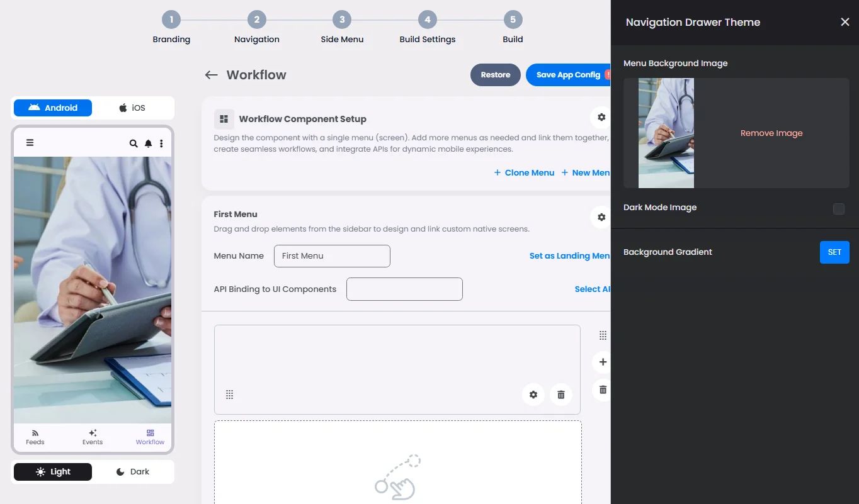Image resolution: width=859 pixels, height=504 pixels.
Task: Focus the API Binding to UI Components field
Action: (404, 289)
